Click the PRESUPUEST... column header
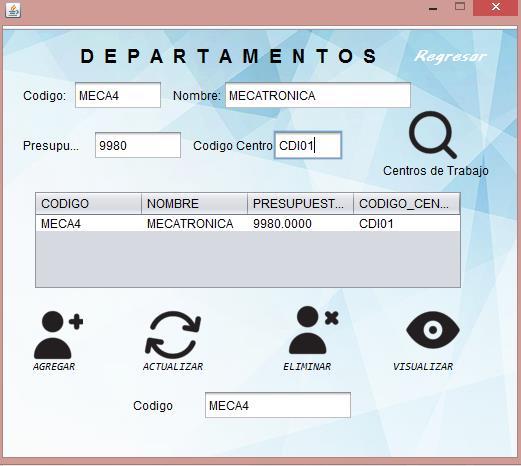The image size is (521, 466). (300, 203)
